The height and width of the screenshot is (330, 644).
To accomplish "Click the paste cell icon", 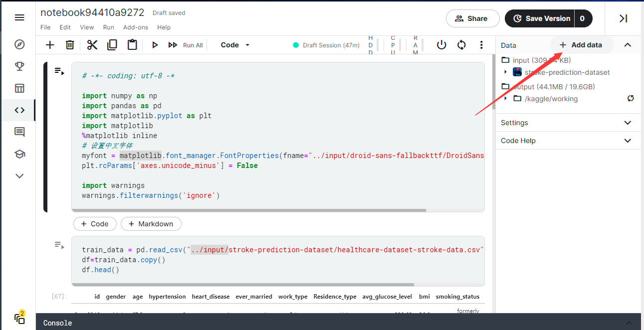I will pyautogui.click(x=132, y=45).
